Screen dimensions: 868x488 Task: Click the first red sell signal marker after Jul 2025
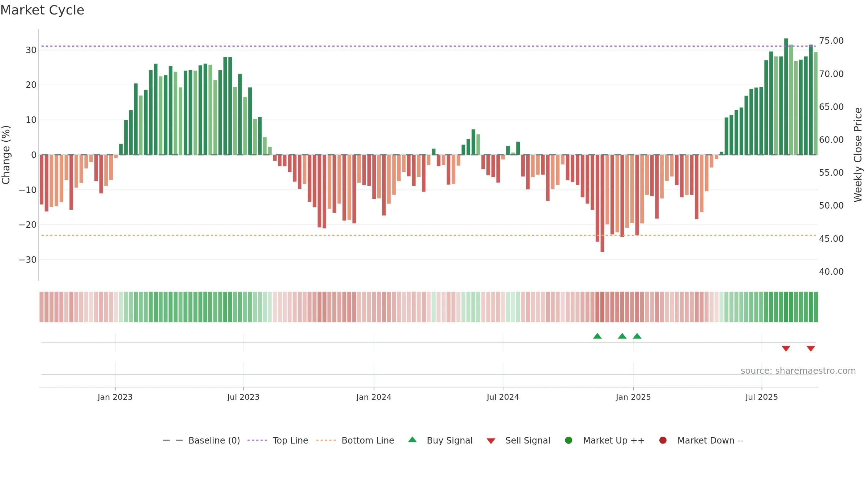[786, 348]
